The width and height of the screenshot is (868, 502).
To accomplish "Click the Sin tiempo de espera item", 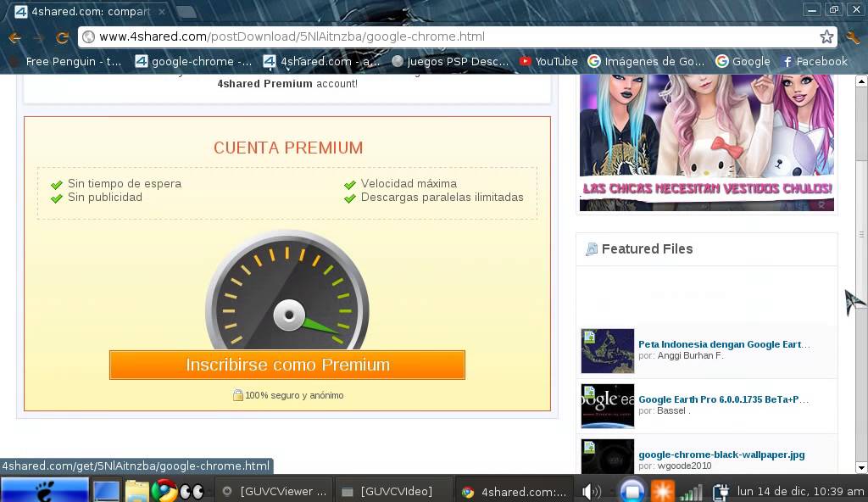I will (125, 183).
